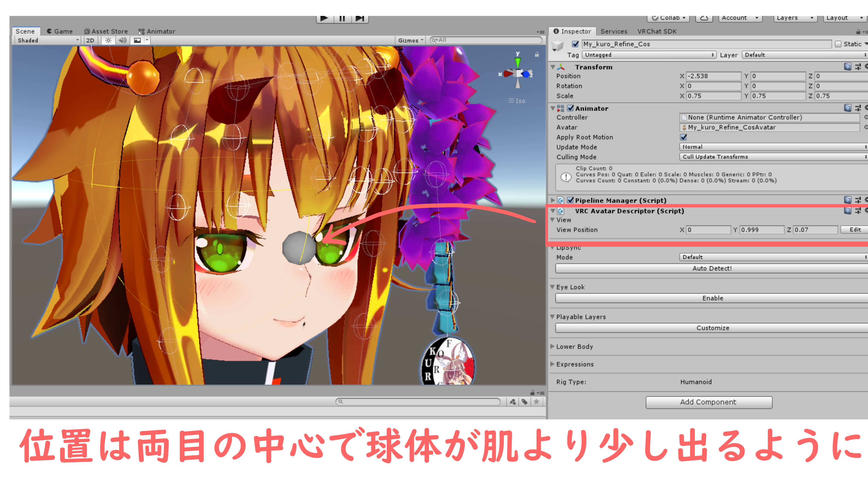Click the Pause button
Image resolution: width=868 pixels, height=493 pixels.
click(x=342, y=19)
